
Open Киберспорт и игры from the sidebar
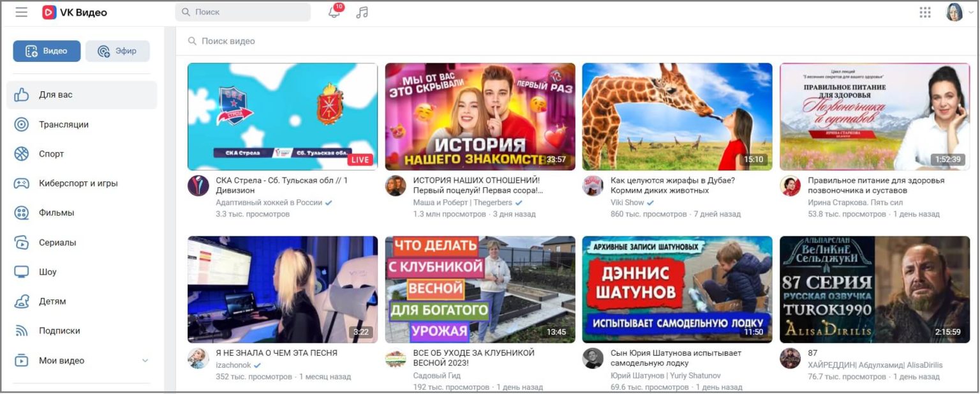[x=78, y=183]
